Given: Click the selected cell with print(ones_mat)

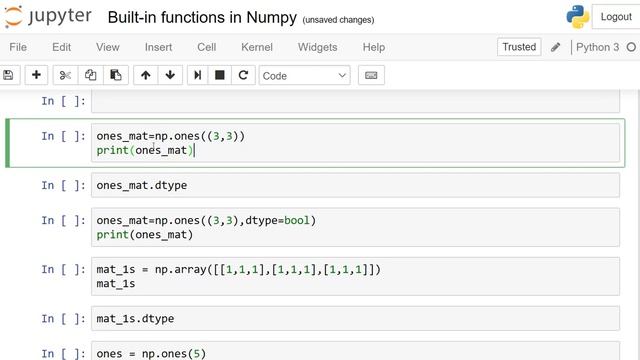Looking at the screenshot, I should 355,143.
